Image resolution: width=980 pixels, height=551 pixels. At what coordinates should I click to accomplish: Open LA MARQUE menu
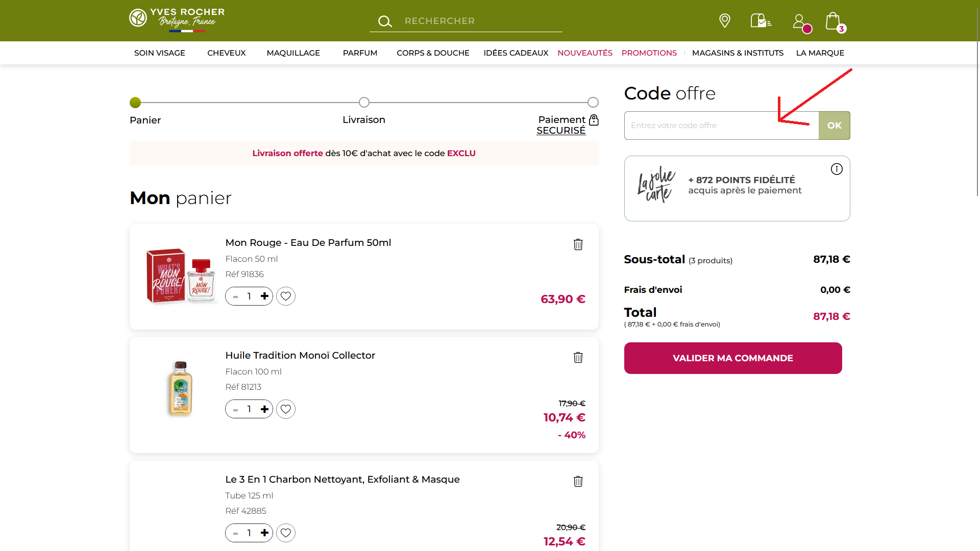pyautogui.click(x=820, y=53)
